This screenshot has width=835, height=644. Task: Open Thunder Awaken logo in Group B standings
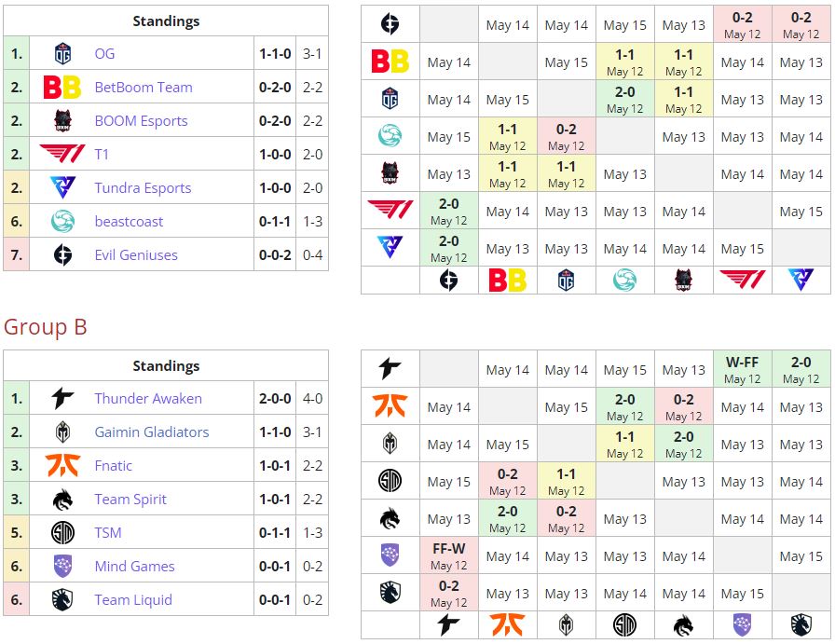[x=62, y=399]
